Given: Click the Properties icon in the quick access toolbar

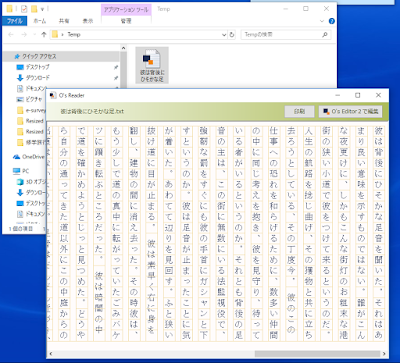Looking at the screenshot, I should (24, 9).
